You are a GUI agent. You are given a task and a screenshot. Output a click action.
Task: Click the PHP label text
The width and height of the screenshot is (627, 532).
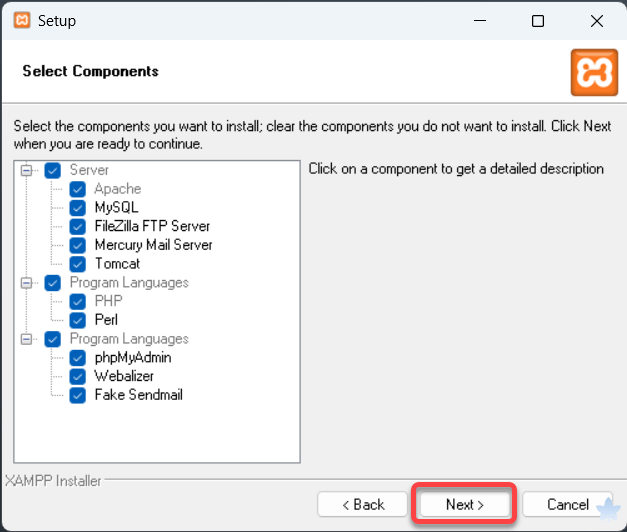coord(108,301)
